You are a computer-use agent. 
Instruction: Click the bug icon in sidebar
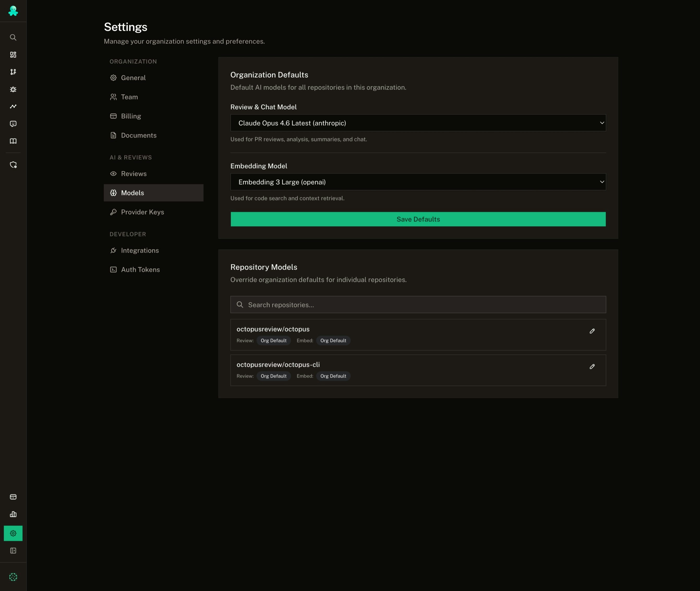[13, 89]
